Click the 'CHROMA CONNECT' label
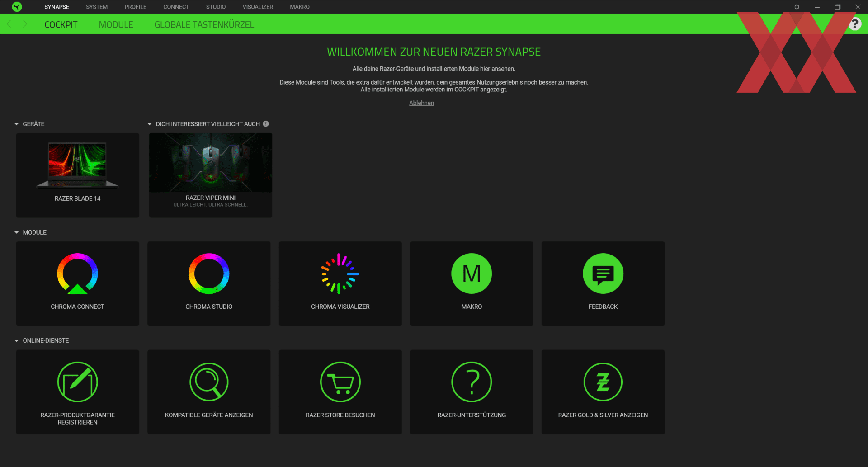868x467 pixels. [77, 307]
